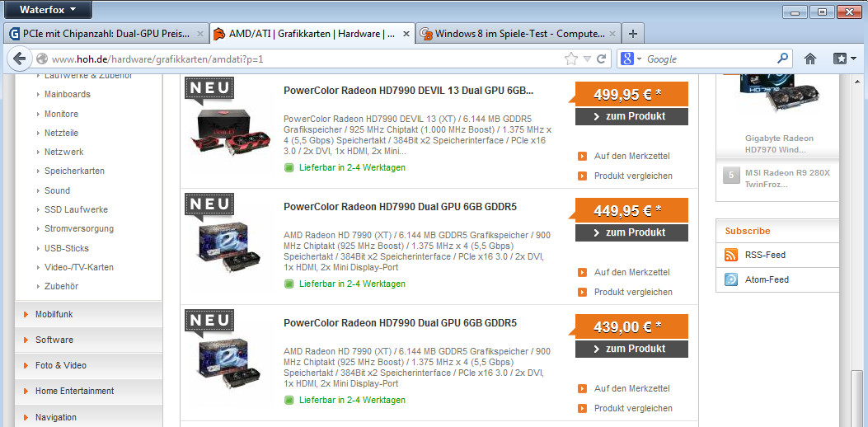Close the Windows 8 im Spiele-Test tab
Viewport: 868px width, 427px height.
(612, 34)
